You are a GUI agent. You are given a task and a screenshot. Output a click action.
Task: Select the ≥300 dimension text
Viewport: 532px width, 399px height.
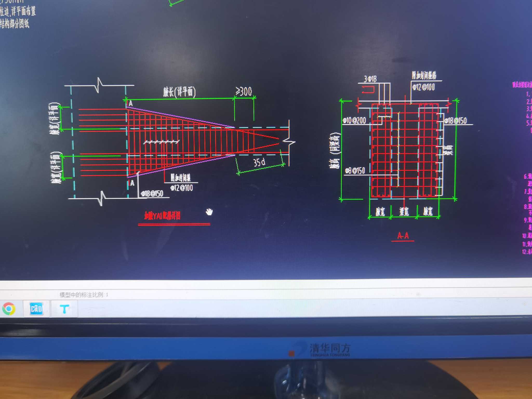pos(244,91)
